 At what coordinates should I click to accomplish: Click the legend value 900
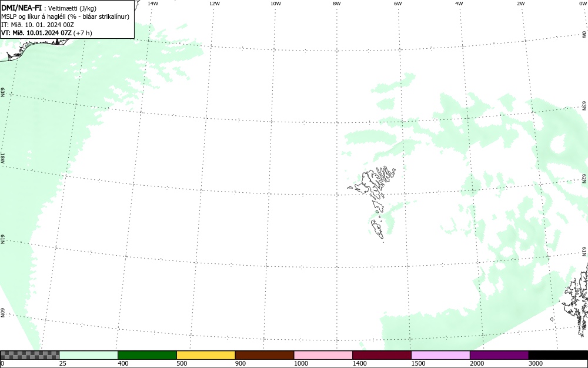pos(240,363)
